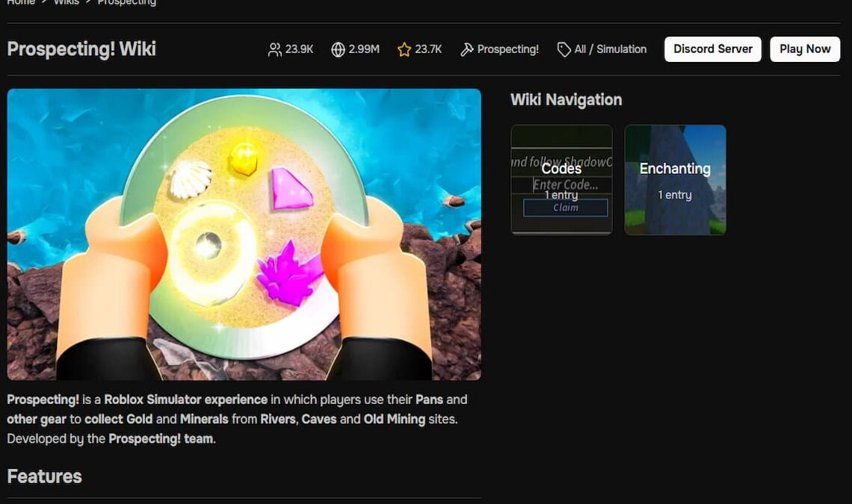
Task: Click the Wiki Navigation heading
Action: click(566, 100)
